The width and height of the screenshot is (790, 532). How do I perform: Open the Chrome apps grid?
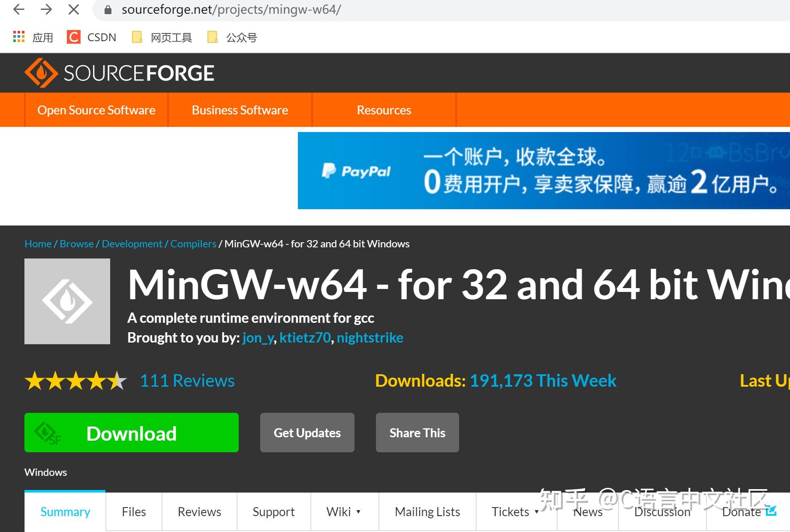click(x=18, y=37)
